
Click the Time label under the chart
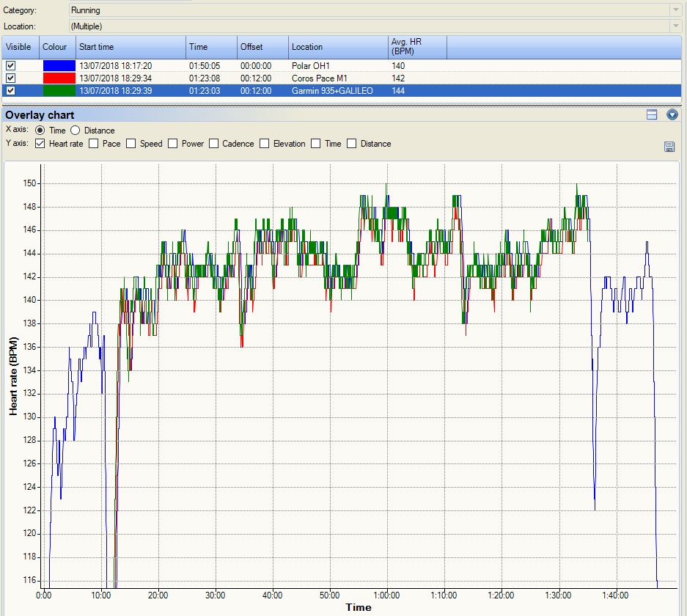click(x=359, y=607)
